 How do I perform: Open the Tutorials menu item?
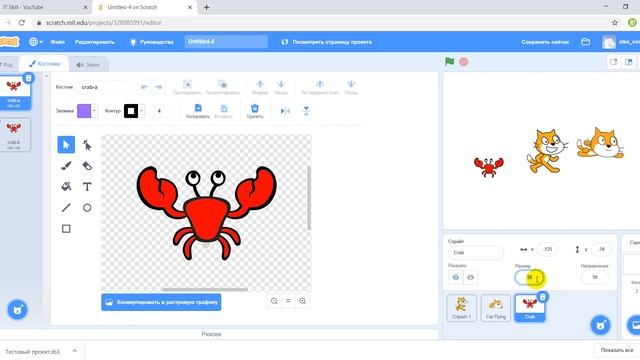(x=151, y=42)
